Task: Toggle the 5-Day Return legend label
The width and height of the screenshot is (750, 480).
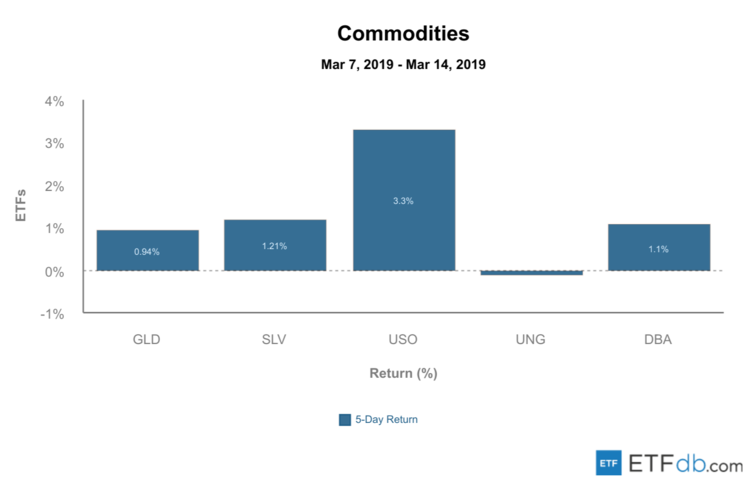Action: coord(386,420)
